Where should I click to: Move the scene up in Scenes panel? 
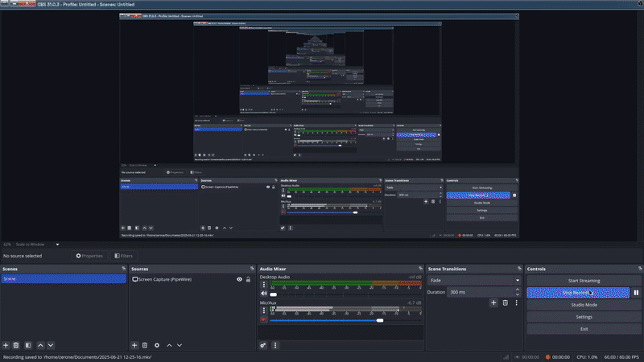point(40,346)
